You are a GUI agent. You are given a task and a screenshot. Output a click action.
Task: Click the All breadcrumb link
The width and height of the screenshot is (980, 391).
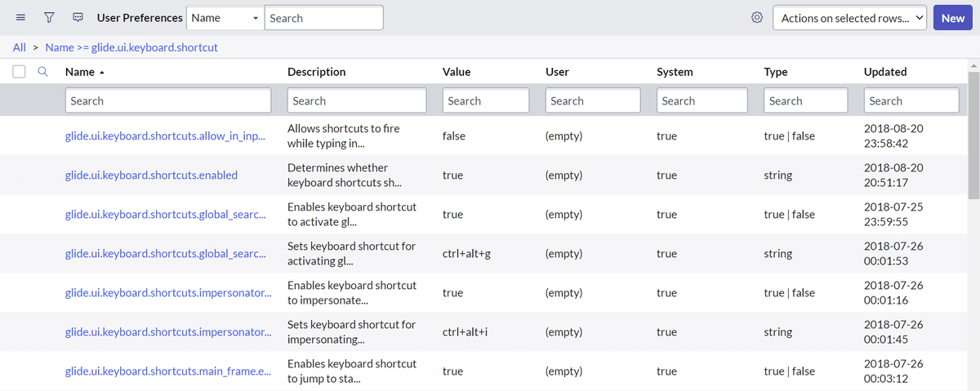[x=20, y=47]
